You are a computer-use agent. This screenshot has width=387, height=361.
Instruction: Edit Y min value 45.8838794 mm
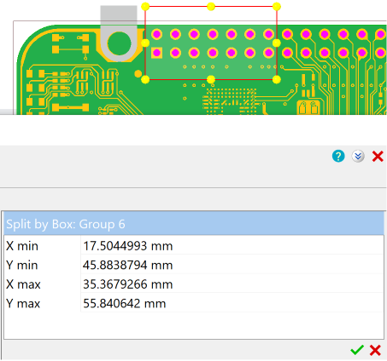click(231, 265)
